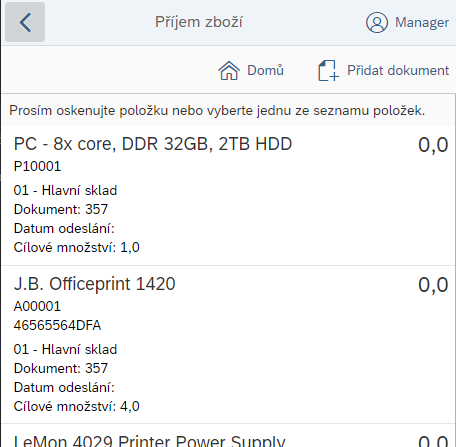Select Cílové množství: 4,0 line
This screenshot has height=447, width=456.
click(x=77, y=407)
